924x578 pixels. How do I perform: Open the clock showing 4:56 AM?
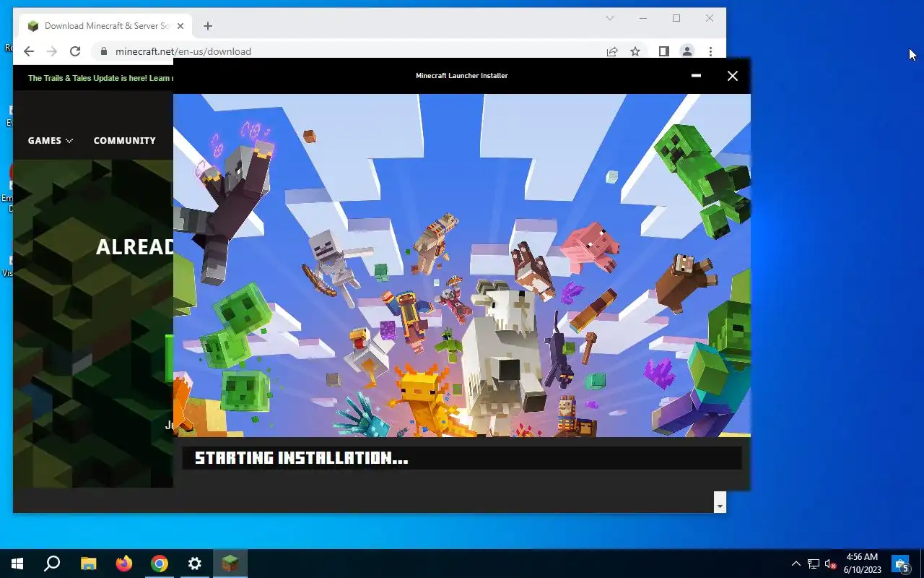point(863,564)
